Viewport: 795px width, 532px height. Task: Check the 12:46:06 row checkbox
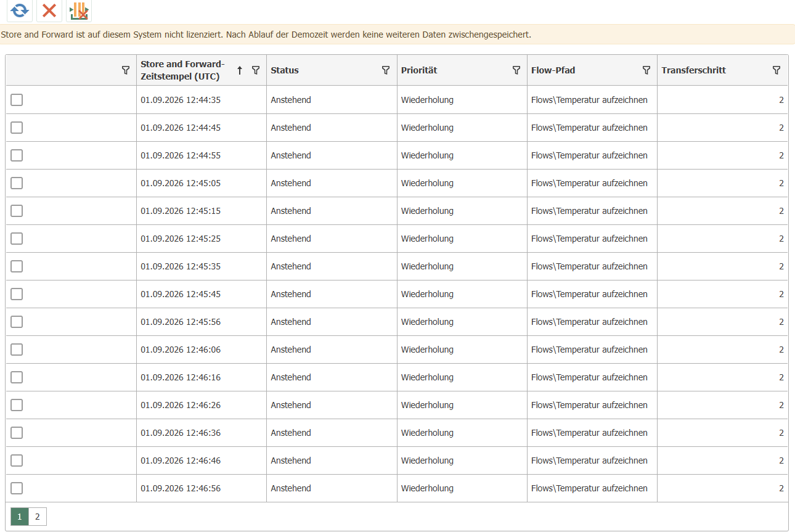coord(17,350)
